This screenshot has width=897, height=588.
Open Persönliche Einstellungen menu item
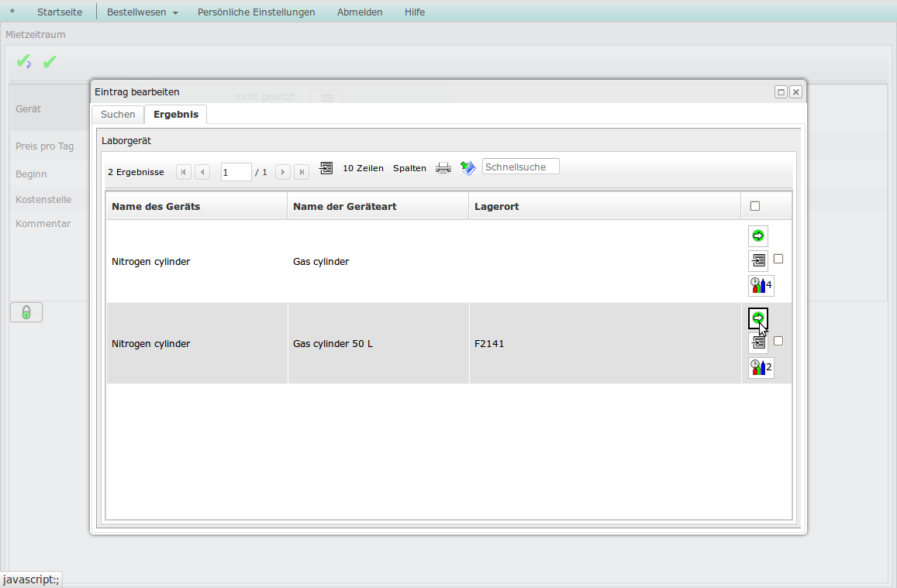256,12
